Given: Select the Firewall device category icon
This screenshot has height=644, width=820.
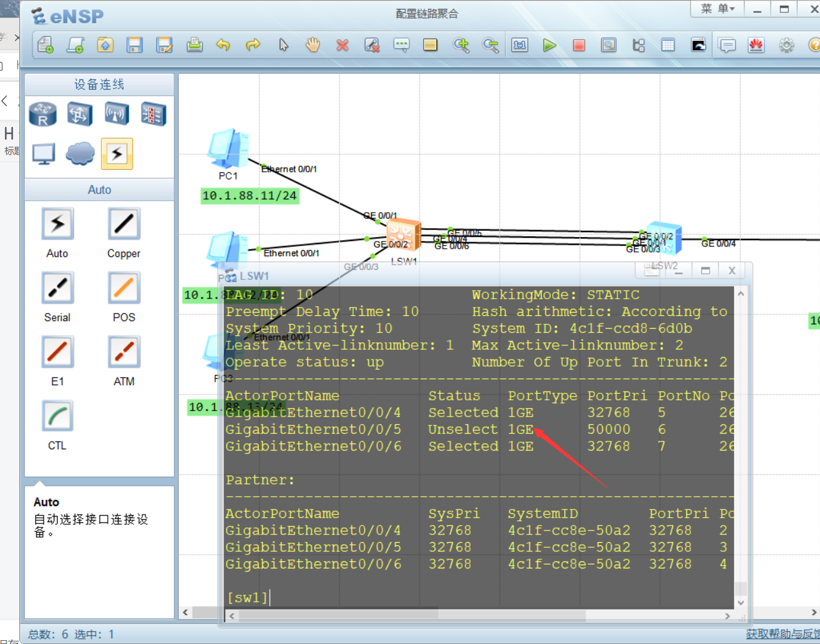Looking at the screenshot, I should [x=154, y=114].
